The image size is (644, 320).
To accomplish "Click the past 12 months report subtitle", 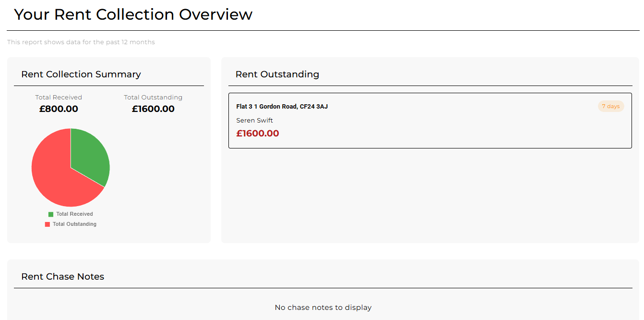I will click(81, 42).
